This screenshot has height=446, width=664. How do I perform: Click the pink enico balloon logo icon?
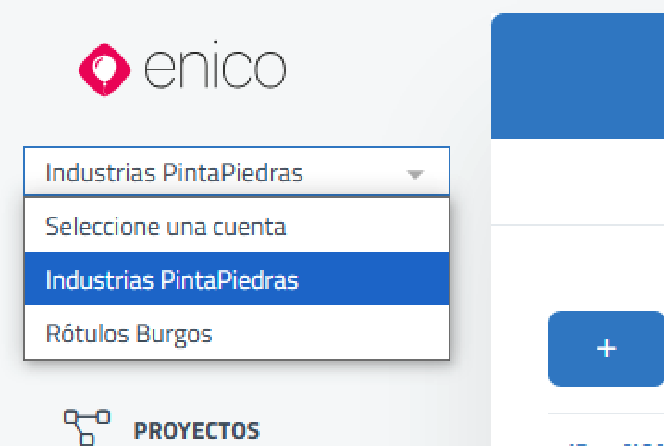point(104,68)
